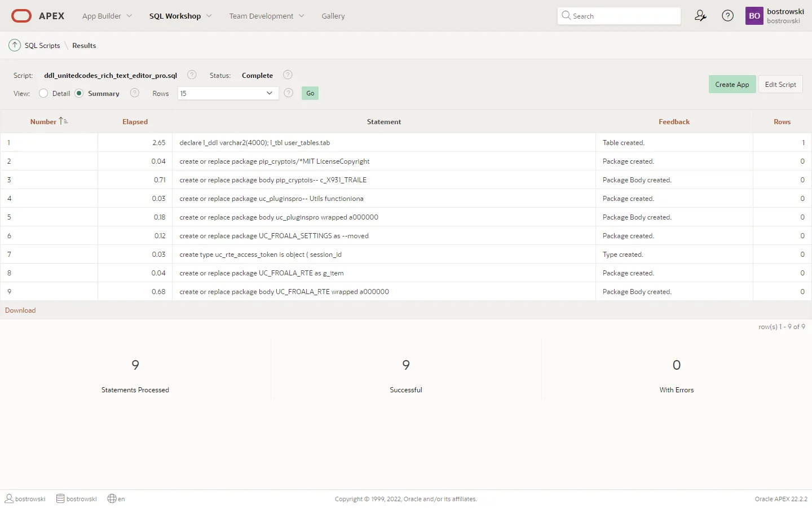This screenshot has height=508, width=812.
Task: Select the Detail view radio button
Action: 43,93
